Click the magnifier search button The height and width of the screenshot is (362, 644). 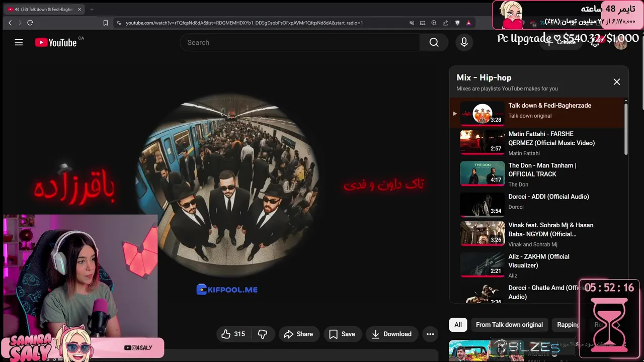tap(434, 42)
